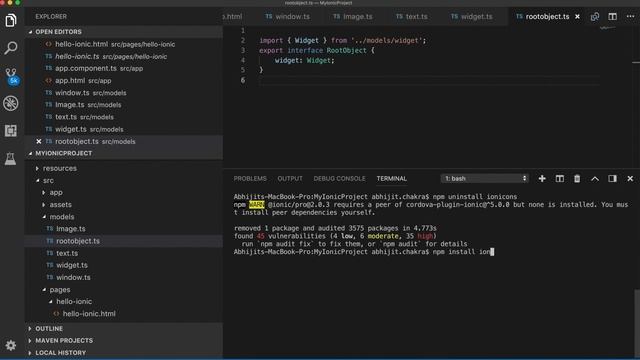This screenshot has height=360, width=640.
Task: Switch to the widget.ts tab
Action: coord(472,17)
